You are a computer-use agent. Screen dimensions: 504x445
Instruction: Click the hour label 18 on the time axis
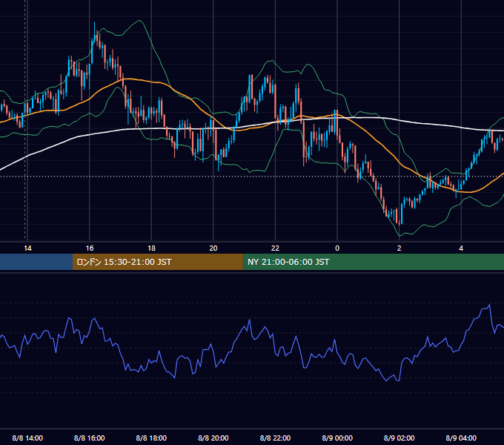[151, 248]
